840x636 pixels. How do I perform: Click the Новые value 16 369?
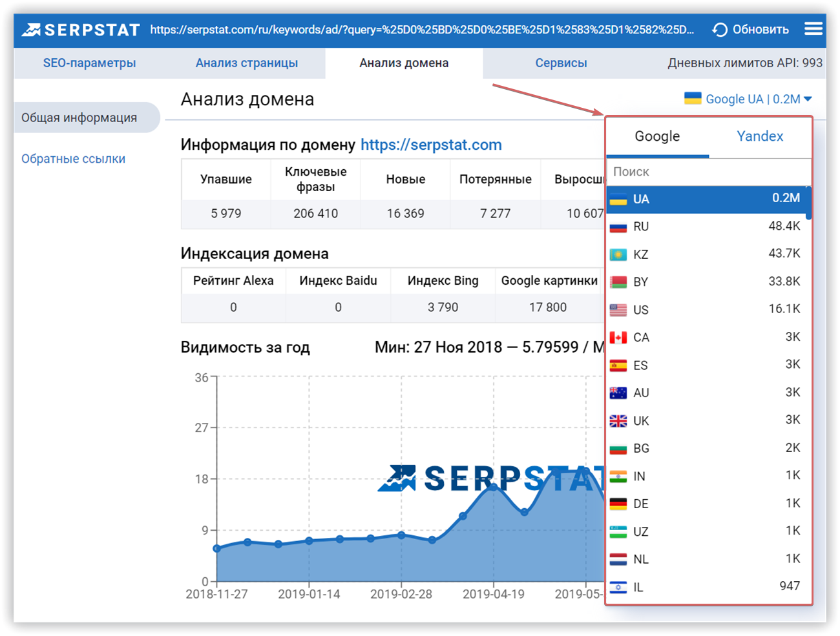coord(405,214)
